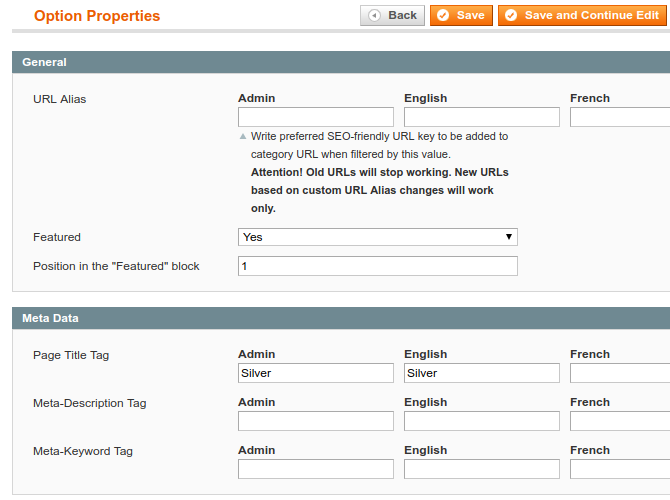670x500 pixels.
Task: Select the URL Alias French field
Action: [620, 117]
